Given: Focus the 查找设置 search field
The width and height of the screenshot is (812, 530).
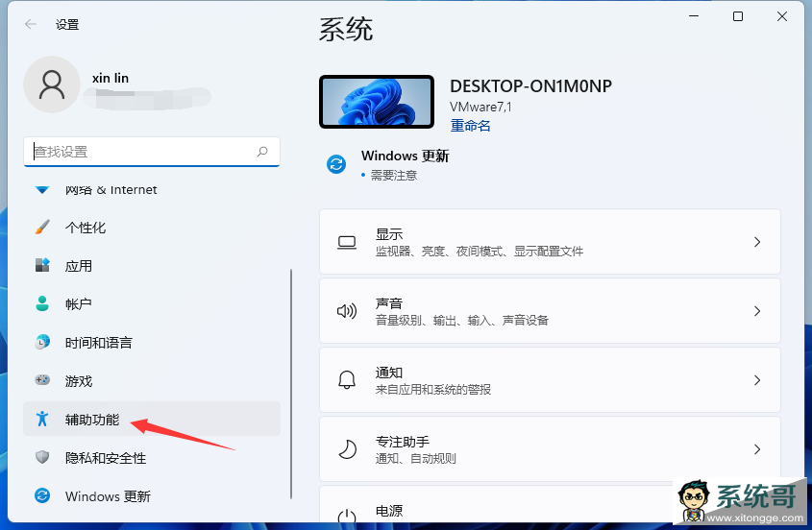Looking at the screenshot, I should point(151,152).
